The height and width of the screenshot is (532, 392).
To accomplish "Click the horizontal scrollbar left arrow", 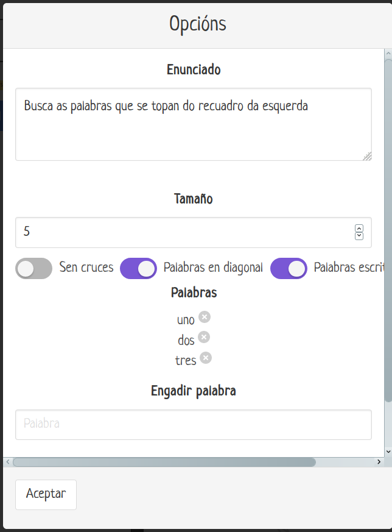I will (x=7, y=462).
